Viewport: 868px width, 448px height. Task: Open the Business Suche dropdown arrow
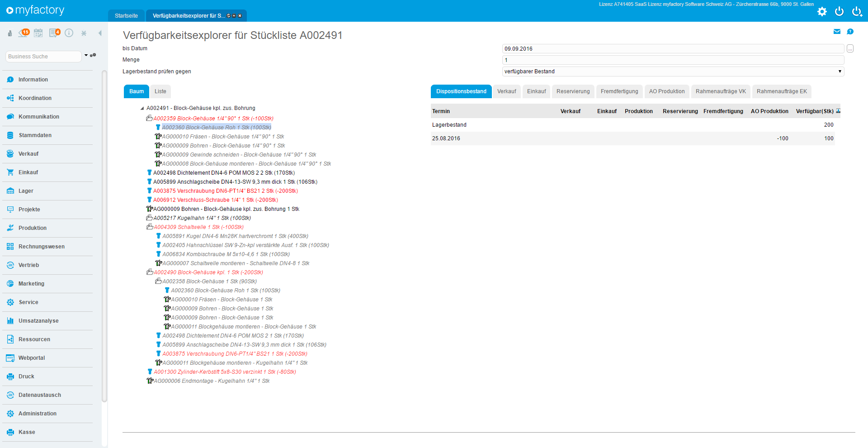pyautogui.click(x=86, y=56)
